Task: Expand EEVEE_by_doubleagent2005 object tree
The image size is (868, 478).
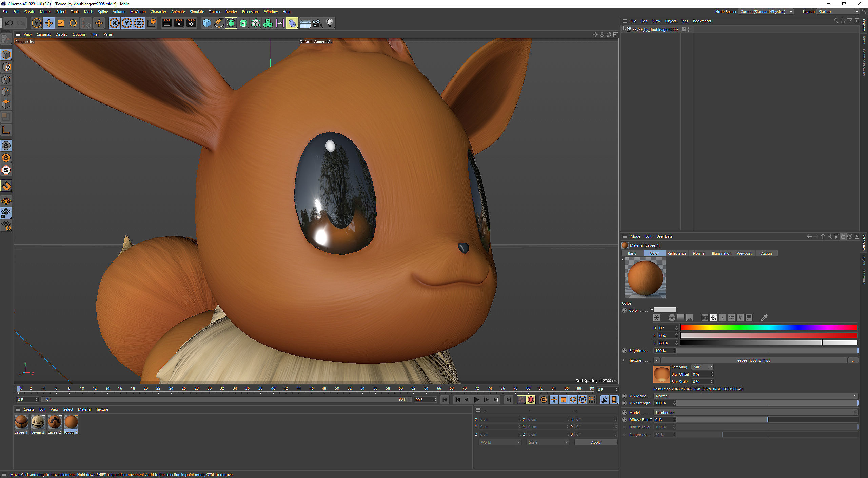Action: pos(624,30)
